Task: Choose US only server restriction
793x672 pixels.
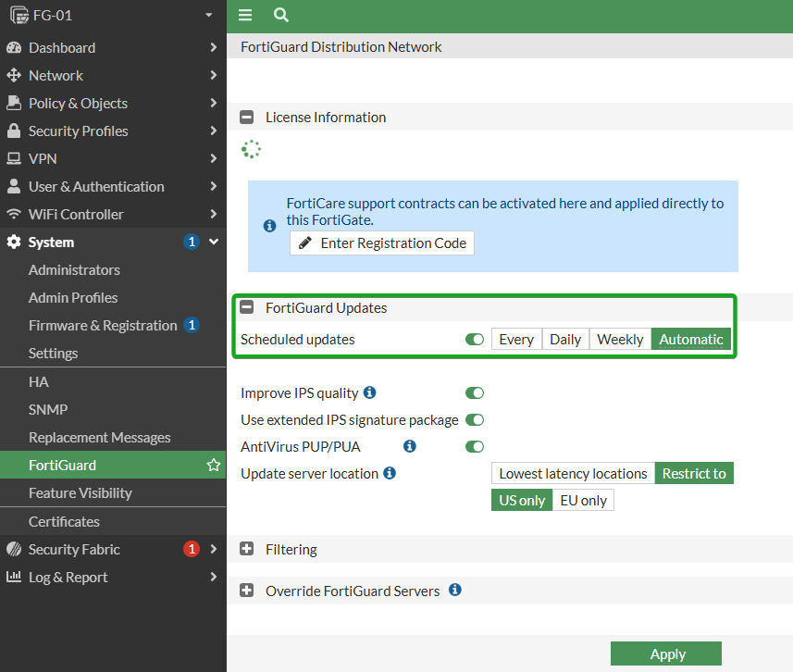Action: tap(522, 500)
